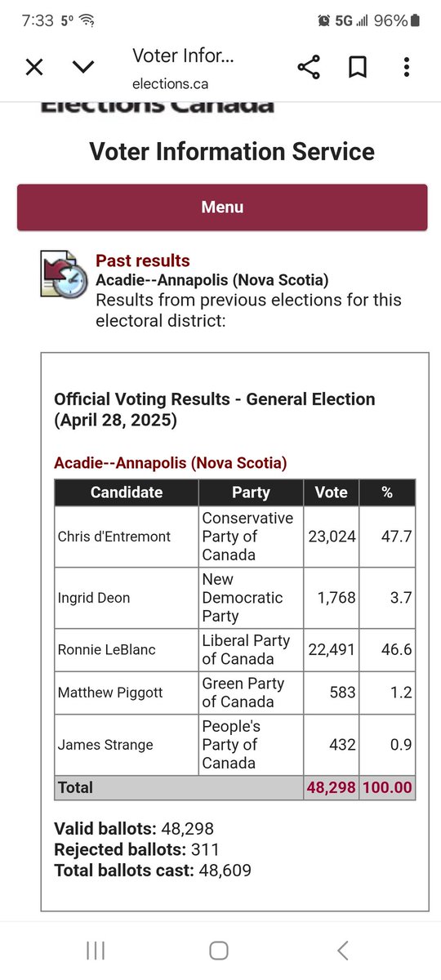
Task: Select the Past results heading link
Action: click(143, 261)
